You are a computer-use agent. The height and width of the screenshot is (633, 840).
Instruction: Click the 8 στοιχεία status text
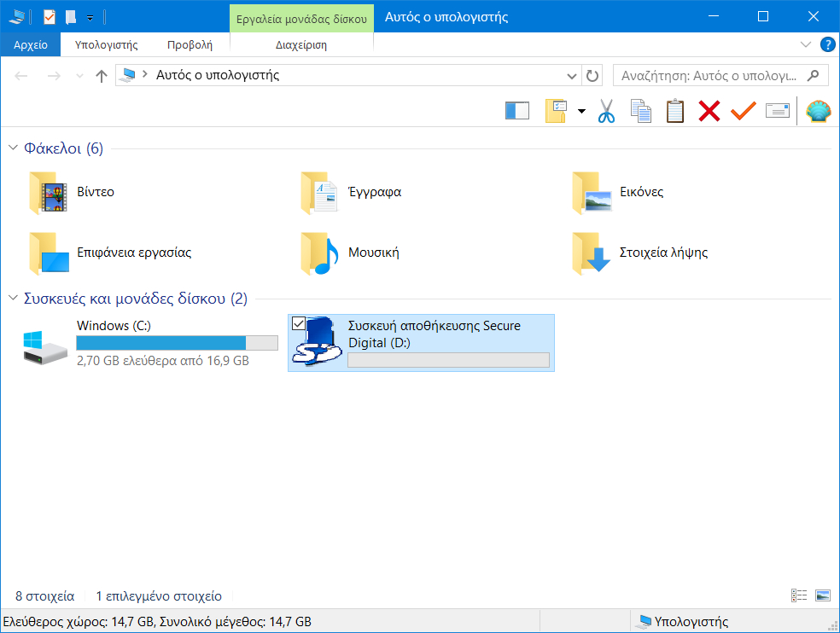pos(45,596)
